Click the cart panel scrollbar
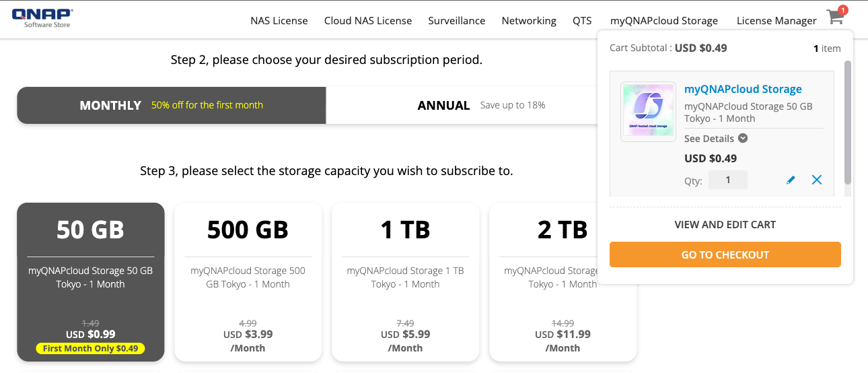Screen dimensions: 868x373 847,121
